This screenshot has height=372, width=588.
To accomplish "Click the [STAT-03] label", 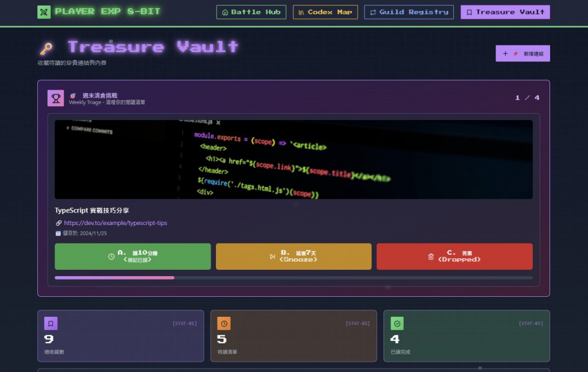I will pos(531,323).
